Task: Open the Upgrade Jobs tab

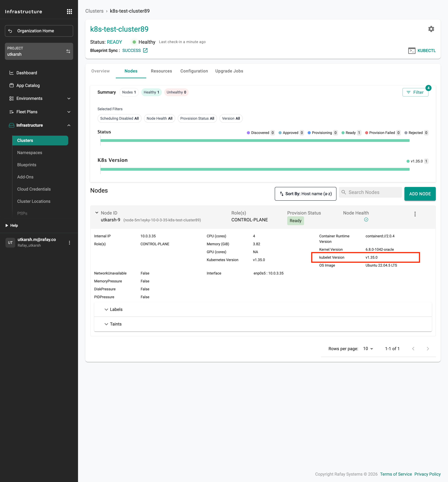Action: (x=229, y=71)
